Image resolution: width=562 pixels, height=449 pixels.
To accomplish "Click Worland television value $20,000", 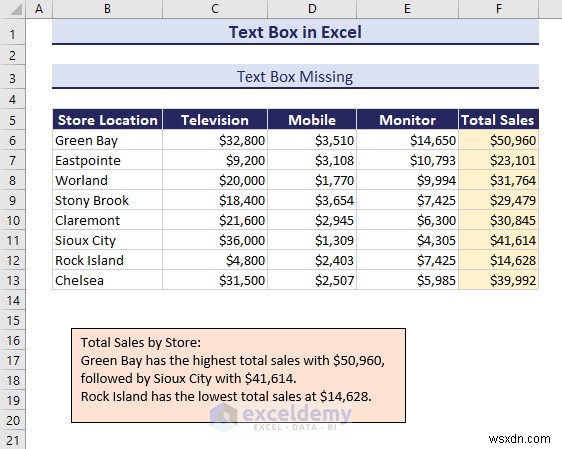I will coord(215,180).
